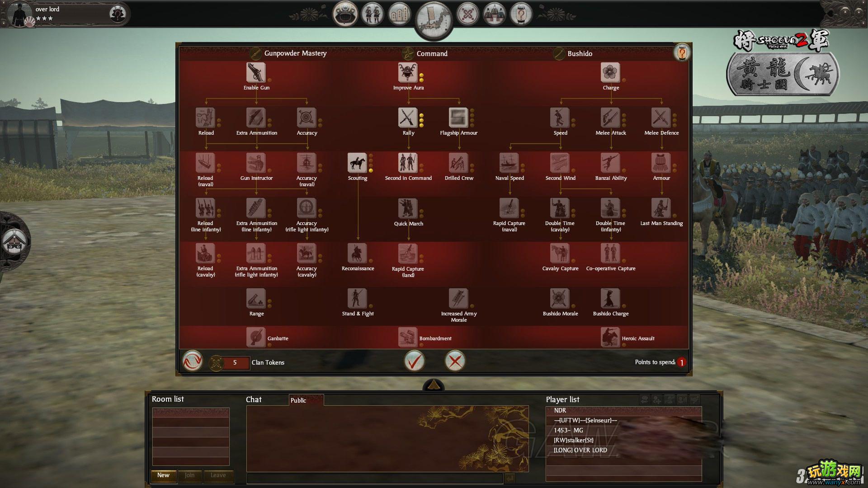Open the Japan campaign map menu

click(434, 20)
